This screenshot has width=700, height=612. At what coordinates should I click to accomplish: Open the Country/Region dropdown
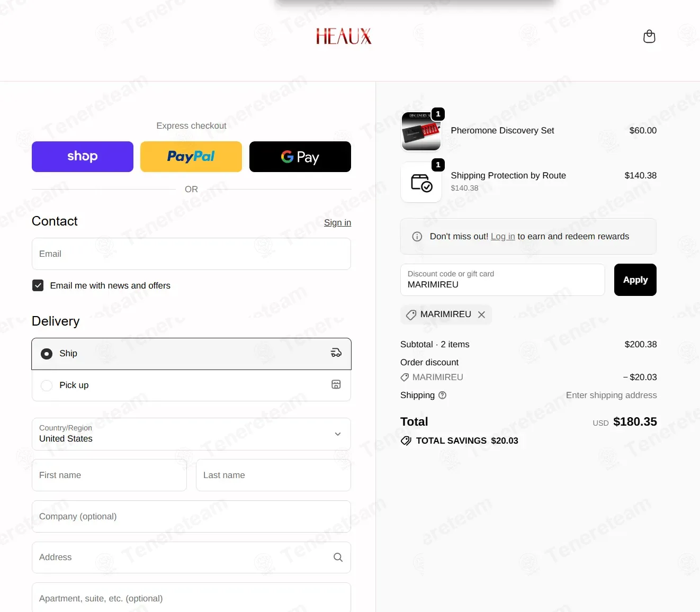click(191, 434)
